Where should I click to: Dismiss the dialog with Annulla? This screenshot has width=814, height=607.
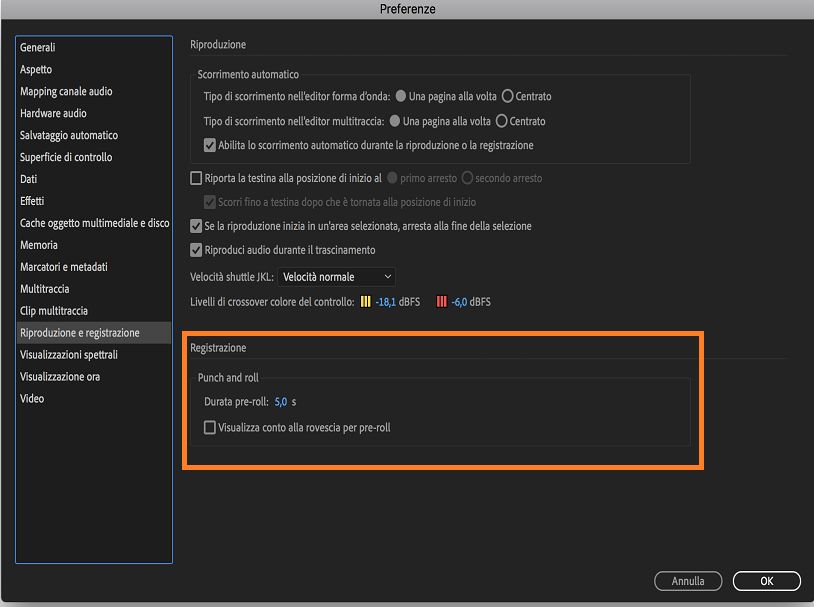click(688, 581)
